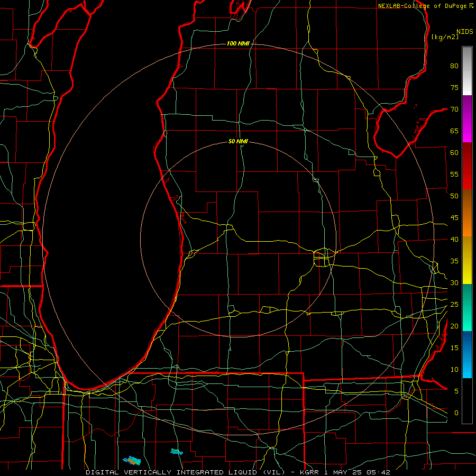Click the 60 value on the scale
476x476 pixels.
pos(454,153)
